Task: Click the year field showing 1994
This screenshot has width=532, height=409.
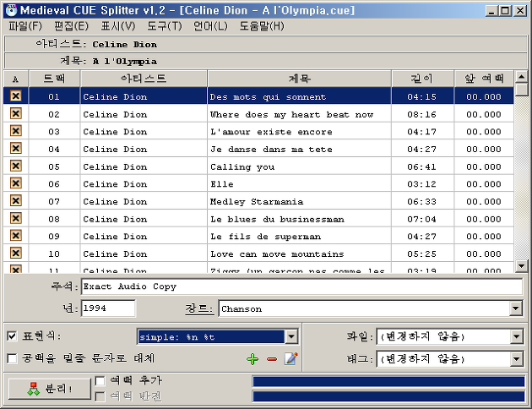Action: 108,308
